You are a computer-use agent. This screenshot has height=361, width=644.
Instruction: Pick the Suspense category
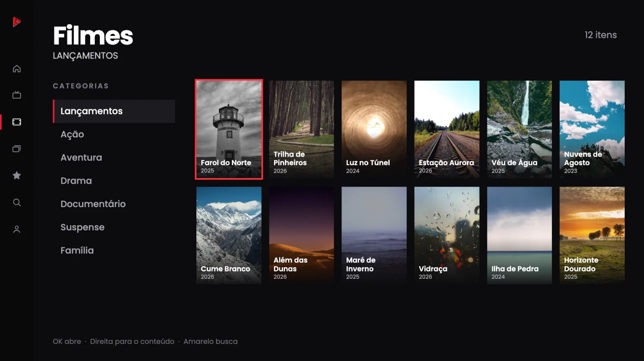[x=114, y=227]
